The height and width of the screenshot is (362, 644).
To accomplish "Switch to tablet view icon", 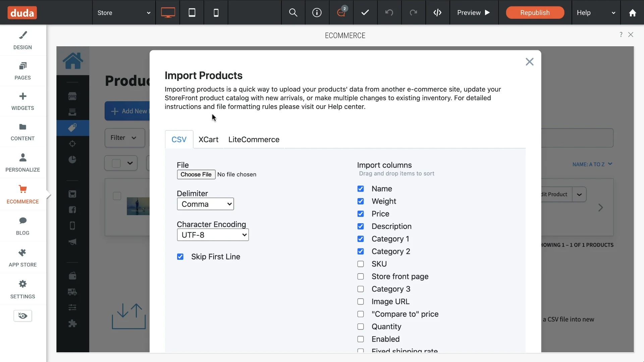I will point(192,13).
